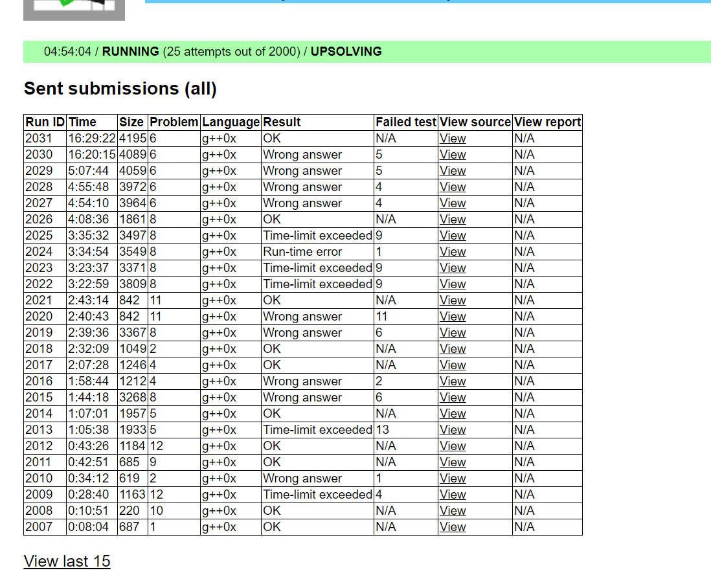View source of run 2024 run-time error

point(453,252)
